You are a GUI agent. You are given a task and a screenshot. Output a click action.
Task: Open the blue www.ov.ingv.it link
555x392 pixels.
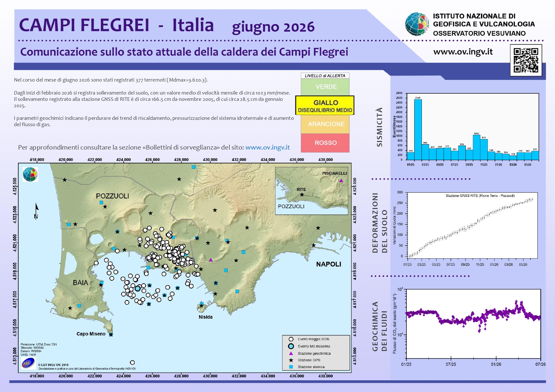pos(268,147)
